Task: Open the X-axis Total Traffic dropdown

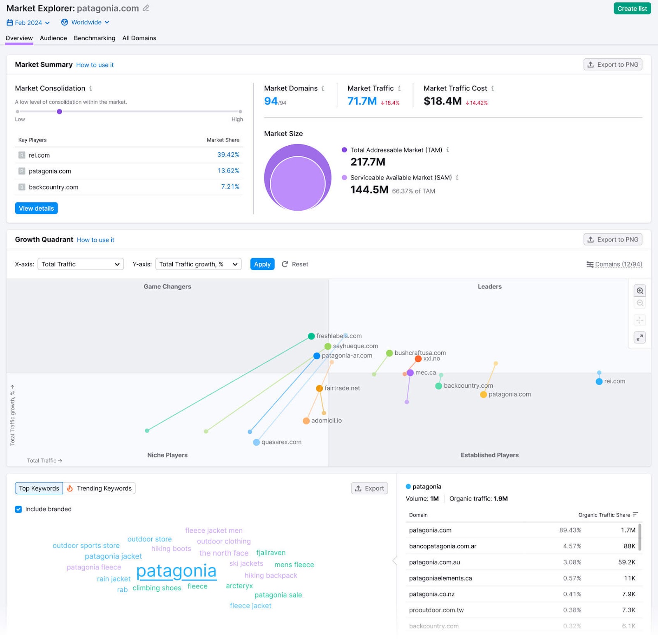Action: coord(80,264)
